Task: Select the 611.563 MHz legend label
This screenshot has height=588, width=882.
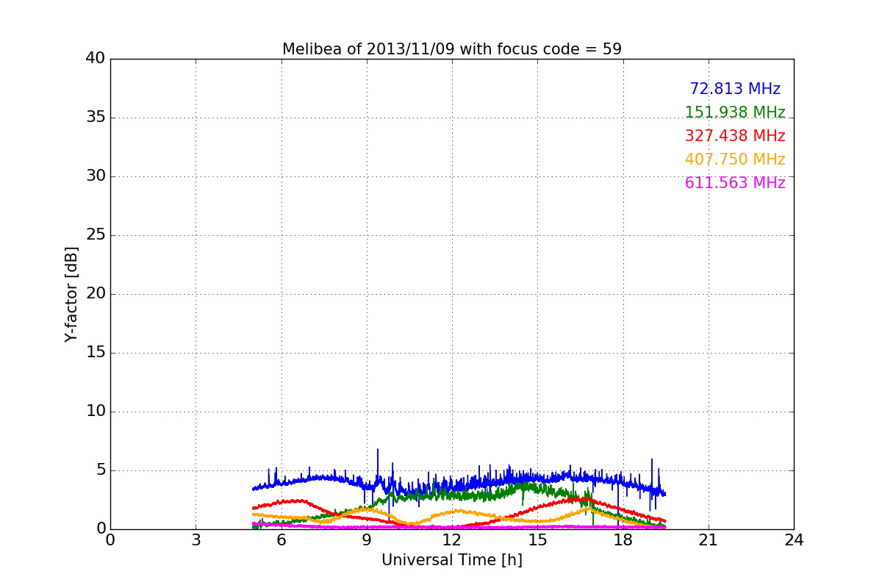Action: click(x=735, y=183)
